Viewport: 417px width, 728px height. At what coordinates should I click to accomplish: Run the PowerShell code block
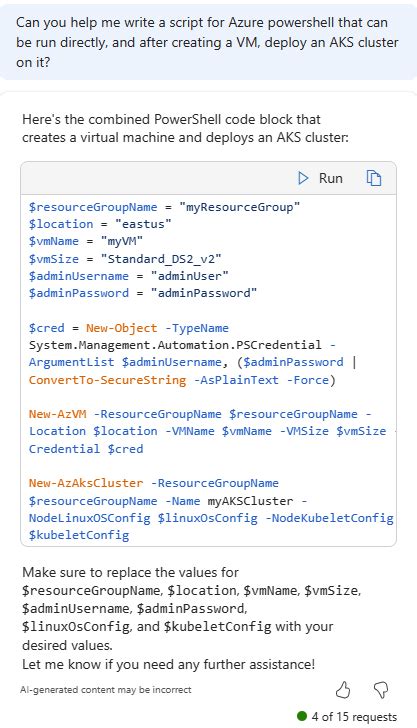tap(320, 178)
